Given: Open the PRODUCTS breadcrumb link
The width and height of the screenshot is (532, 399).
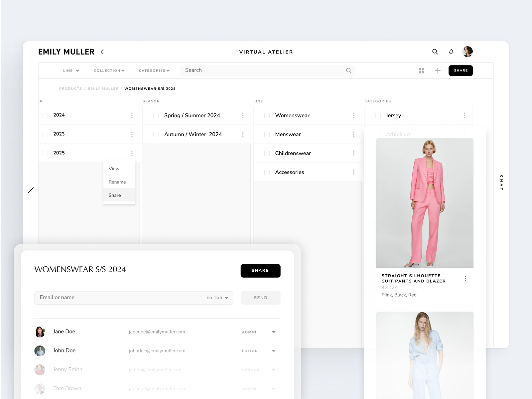Looking at the screenshot, I should (x=70, y=88).
